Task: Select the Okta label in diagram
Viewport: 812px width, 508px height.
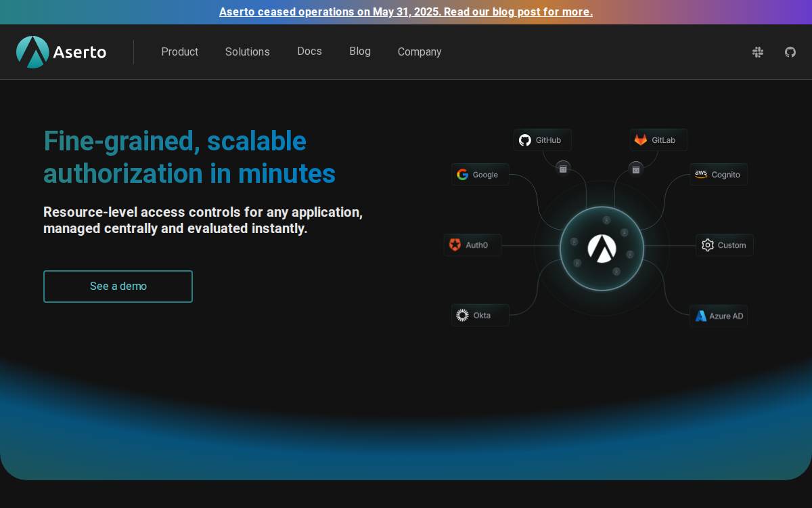Action: [x=482, y=316]
